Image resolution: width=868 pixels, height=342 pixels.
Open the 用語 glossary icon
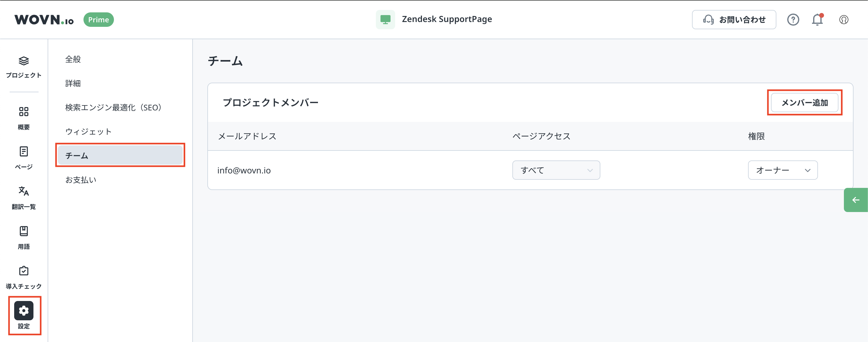(x=24, y=231)
